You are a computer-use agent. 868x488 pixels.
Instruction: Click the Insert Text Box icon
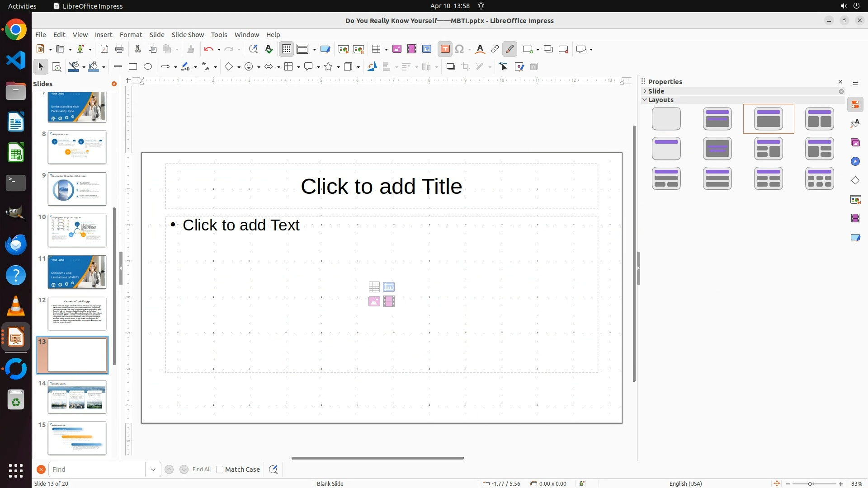[x=445, y=49]
